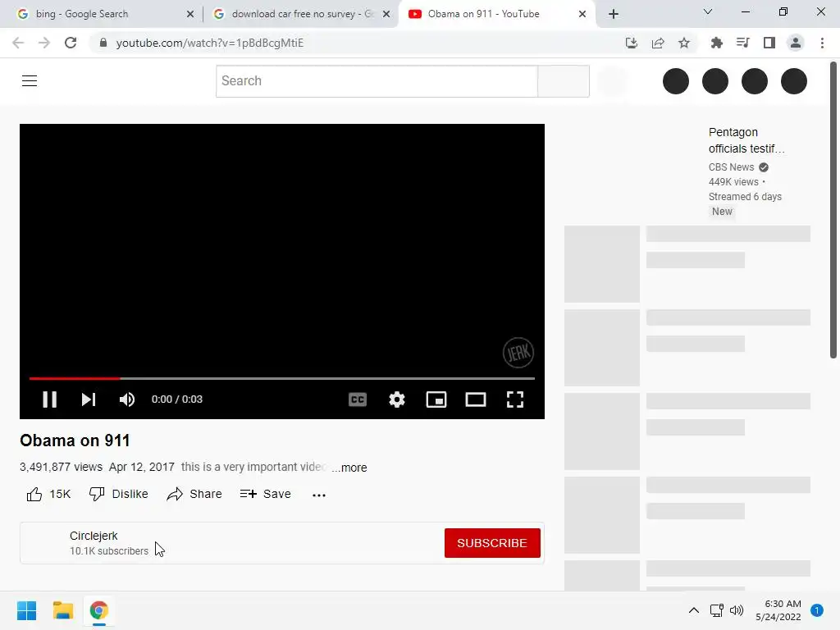
Task: Go back in browser history
Action: pos(18,43)
